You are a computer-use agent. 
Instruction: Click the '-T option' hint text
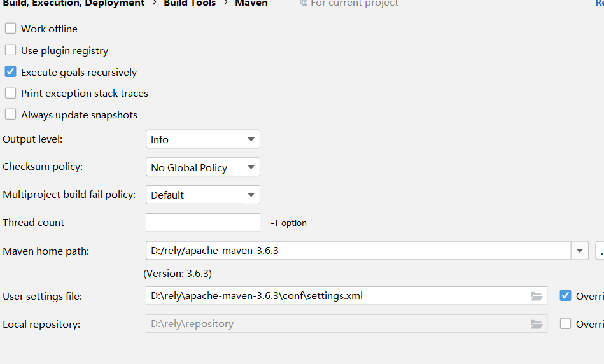(288, 223)
